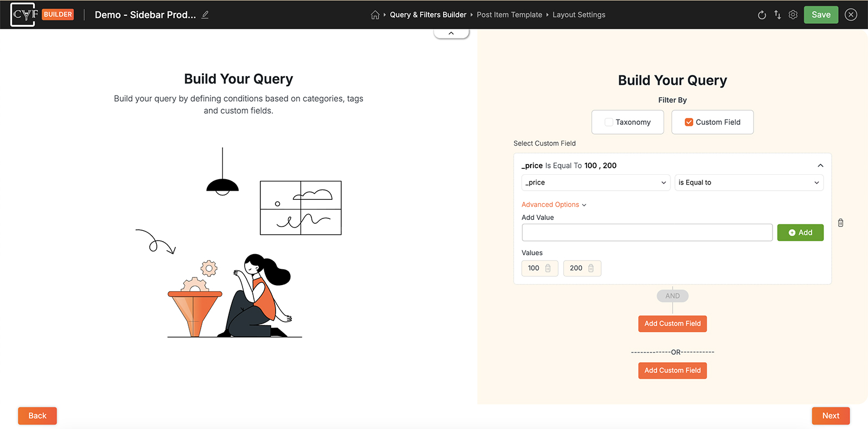Collapse the top panel with up chevron
Viewport: 868px width, 429px height.
coord(451,33)
